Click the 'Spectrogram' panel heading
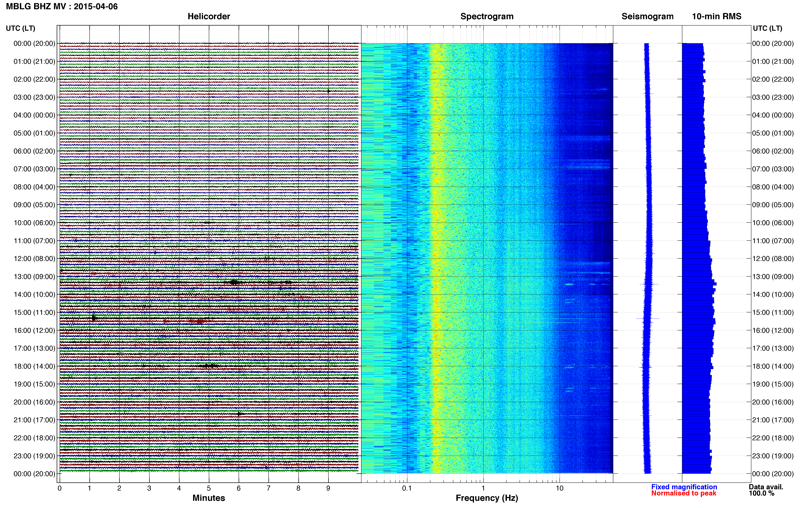 click(x=487, y=16)
